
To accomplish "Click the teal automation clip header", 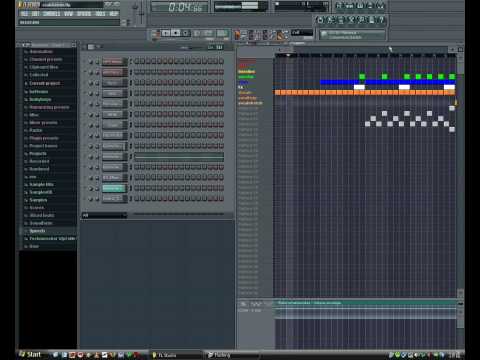I will [x=365, y=303].
